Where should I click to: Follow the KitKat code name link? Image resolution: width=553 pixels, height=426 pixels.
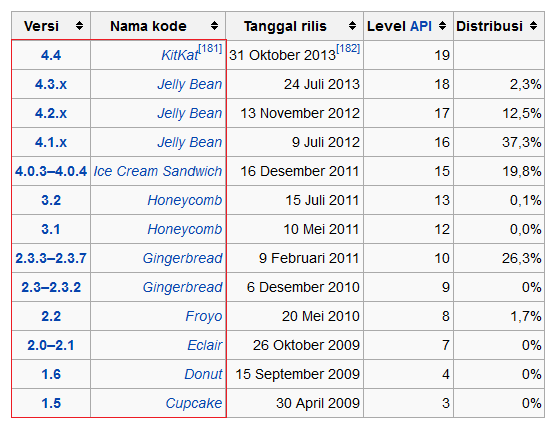coord(180,55)
